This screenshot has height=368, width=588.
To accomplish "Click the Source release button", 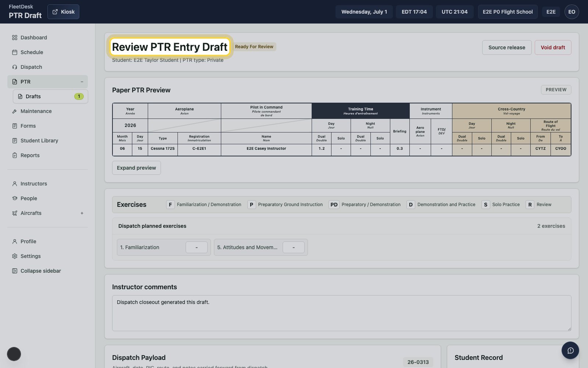I will coord(507,47).
